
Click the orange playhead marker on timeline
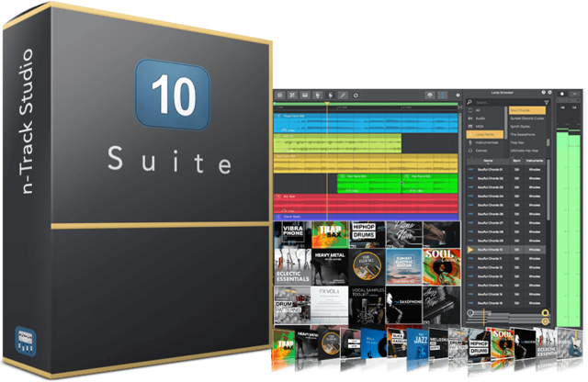pos(327,104)
